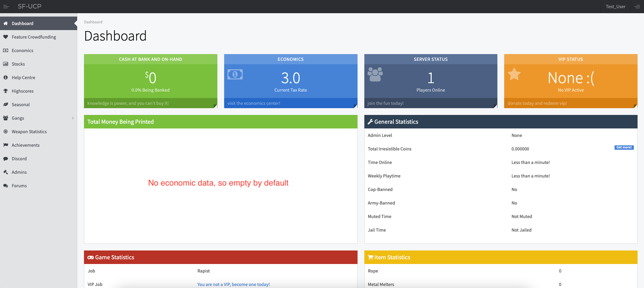The width and height of the screenshot is (644, 288).
Task: Click the users icon in Server Status card
Action: coord(375,74)
